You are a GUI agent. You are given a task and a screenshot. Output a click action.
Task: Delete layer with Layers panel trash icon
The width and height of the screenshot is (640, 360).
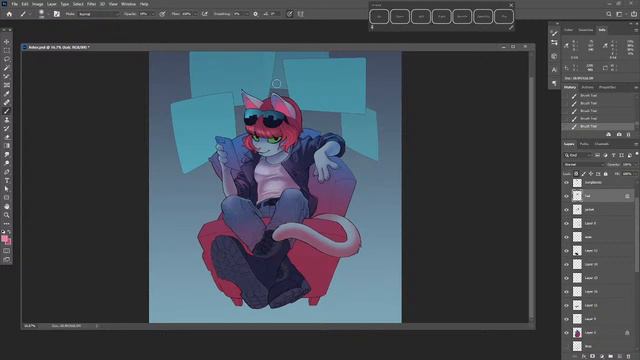click(x=629, y=356)
